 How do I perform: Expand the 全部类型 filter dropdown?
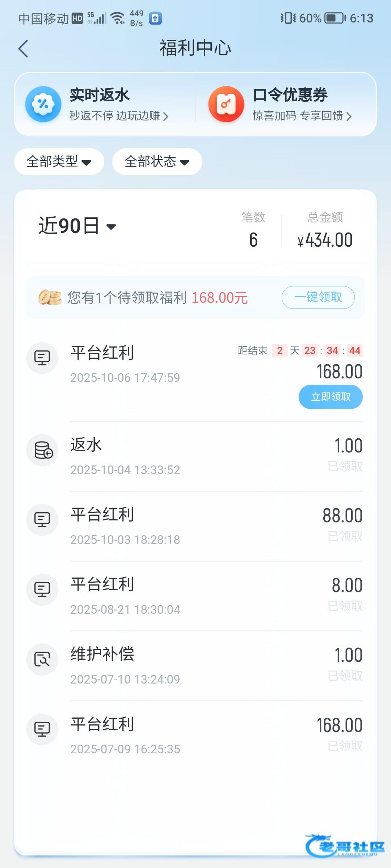pos(59,162)
